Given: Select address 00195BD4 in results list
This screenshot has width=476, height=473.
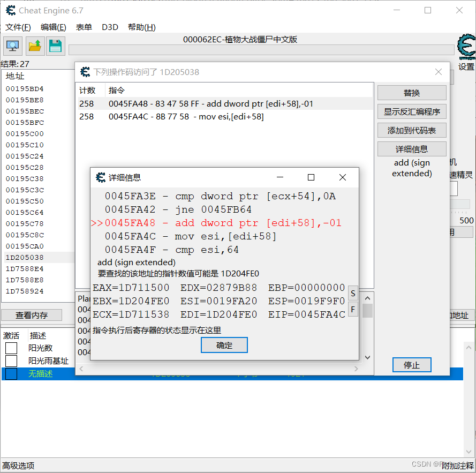Looking at the screenshot, I should [25, 89].
